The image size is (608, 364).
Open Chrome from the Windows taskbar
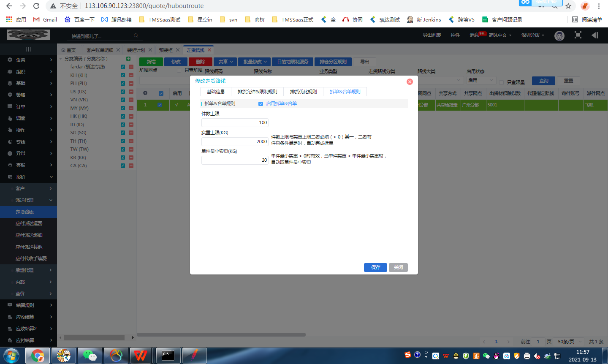(x=38, y=356)
